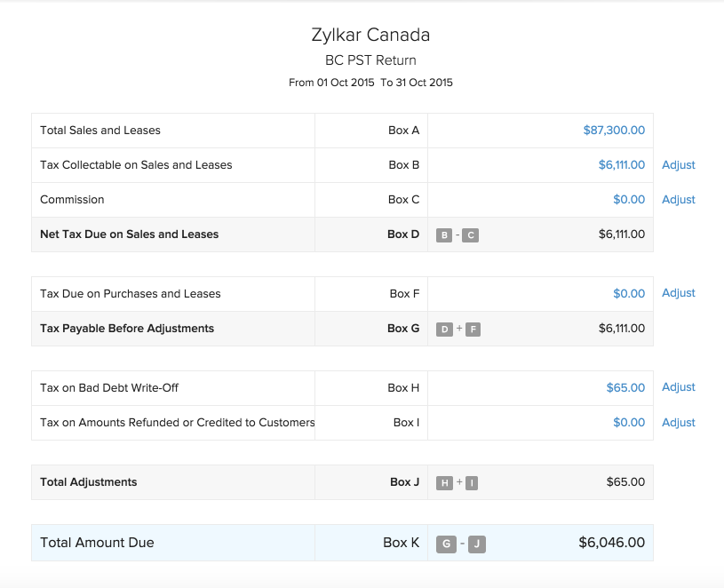Viewport: 724px width, 588px height.
Task: Click Adjust for Bad Debt Write-Off
Action: click(679, 387)
